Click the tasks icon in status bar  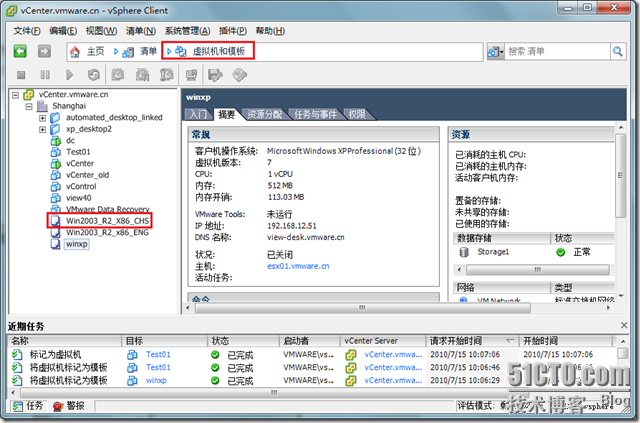[x=18, y=406]
